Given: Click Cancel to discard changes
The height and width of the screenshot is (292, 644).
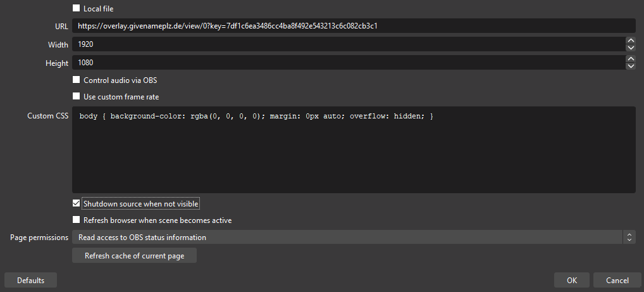Looking at the screenshot, I should [x=617, y=280].
